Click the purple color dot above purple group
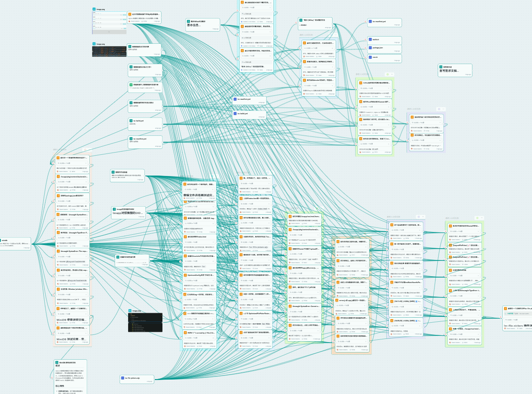The image size is (532, 394). [439, 109]
